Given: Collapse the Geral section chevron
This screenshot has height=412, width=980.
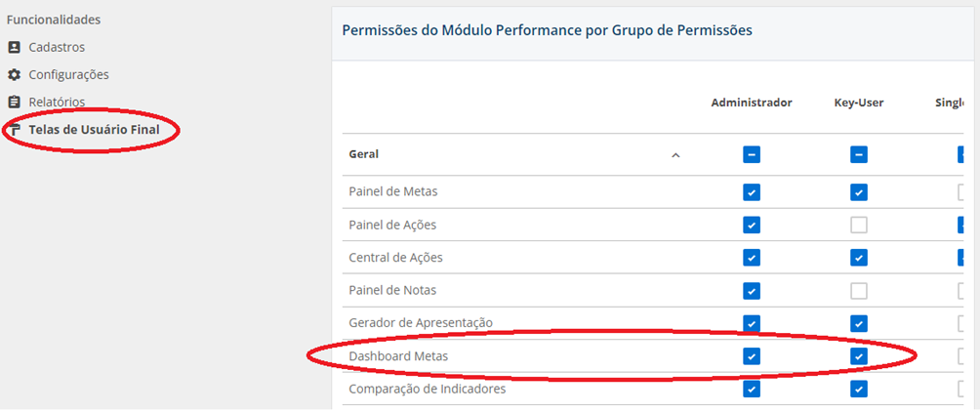Looking at the screenshot, I should [675, 155].
